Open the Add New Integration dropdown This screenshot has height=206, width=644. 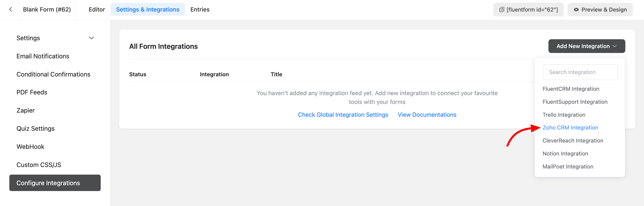tap(586, 46)
